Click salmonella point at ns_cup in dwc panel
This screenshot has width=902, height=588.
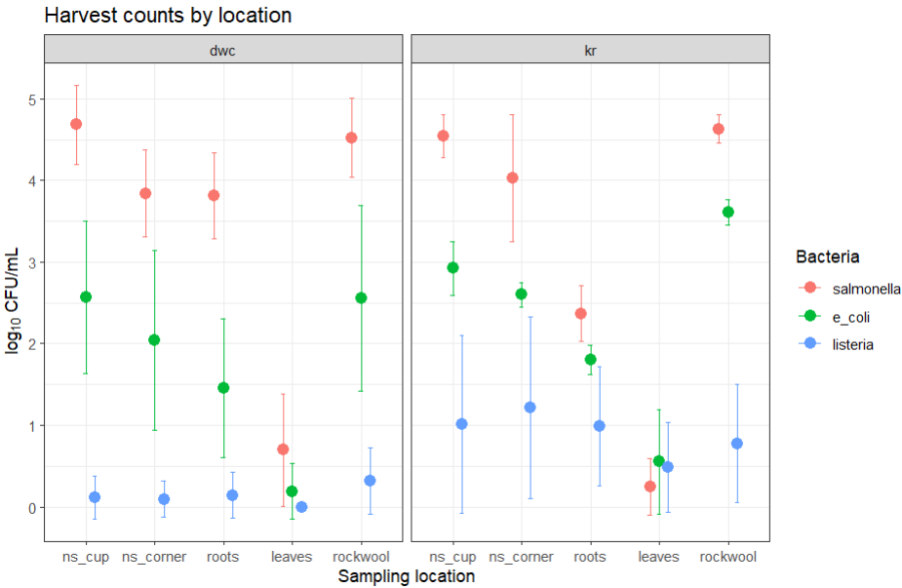pyautogui.click(x=76, y=124)
